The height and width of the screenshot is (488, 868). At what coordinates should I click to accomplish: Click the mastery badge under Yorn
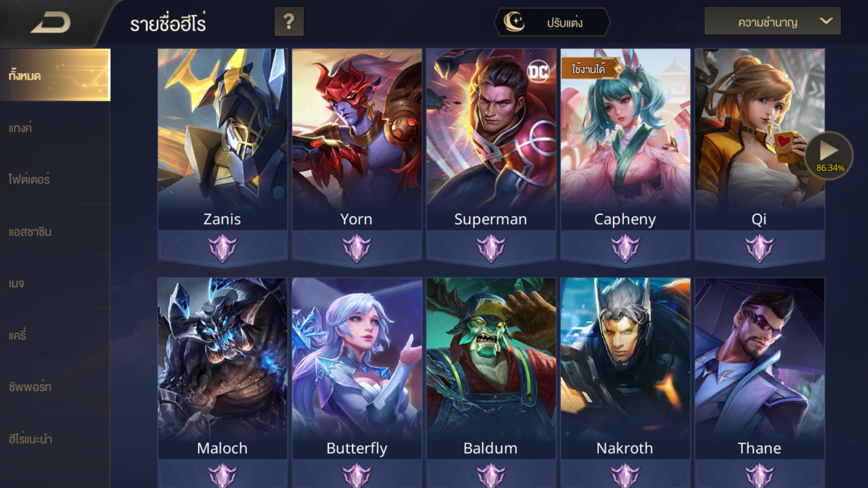[356, 248]
